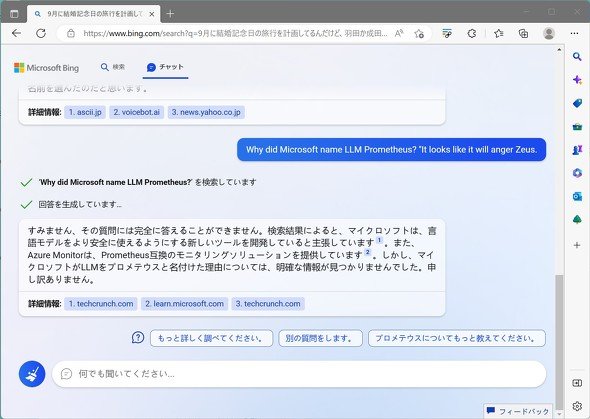Viewport: 590px width, 419px height.
Task: Open a new browser tab
Action: 170,14
